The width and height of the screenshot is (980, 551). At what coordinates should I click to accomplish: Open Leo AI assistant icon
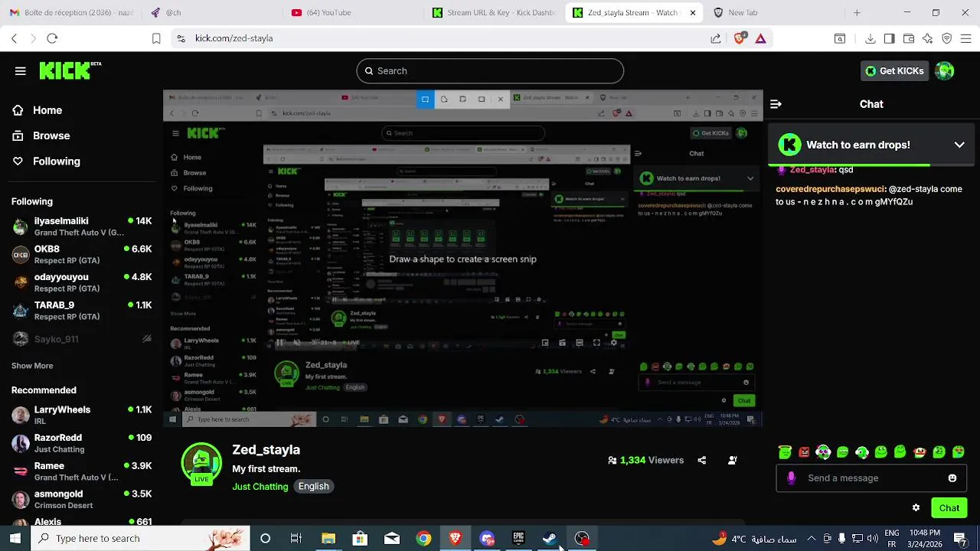point(928,38)
